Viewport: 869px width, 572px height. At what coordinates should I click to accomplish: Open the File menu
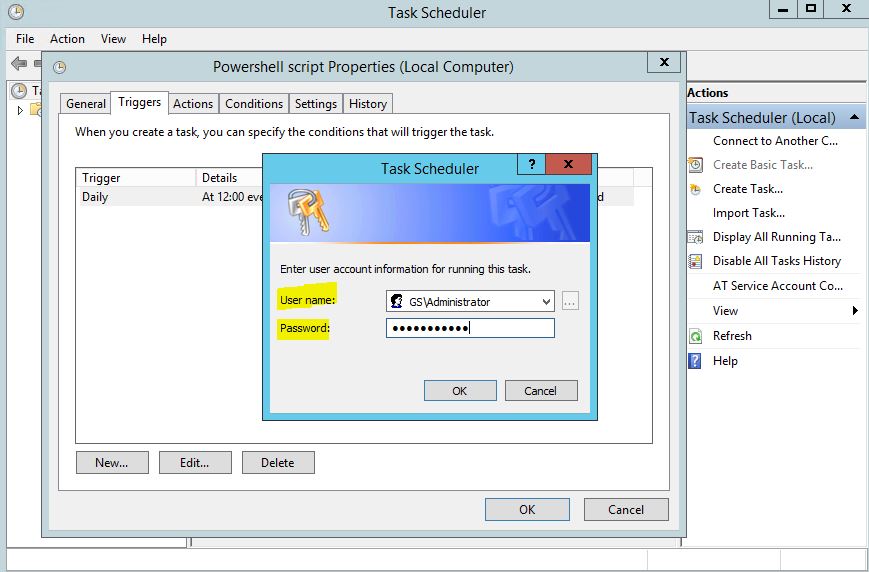point(25,39)
